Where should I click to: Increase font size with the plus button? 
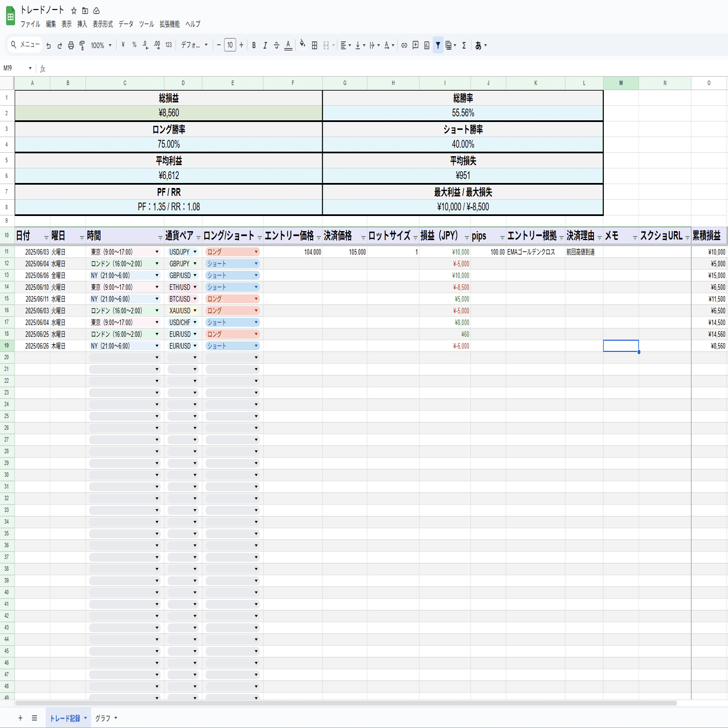coord(241,45)
